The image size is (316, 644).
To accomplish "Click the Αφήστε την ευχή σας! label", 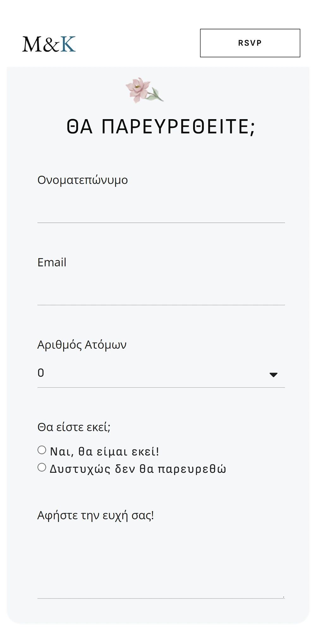I will [95, 515].
